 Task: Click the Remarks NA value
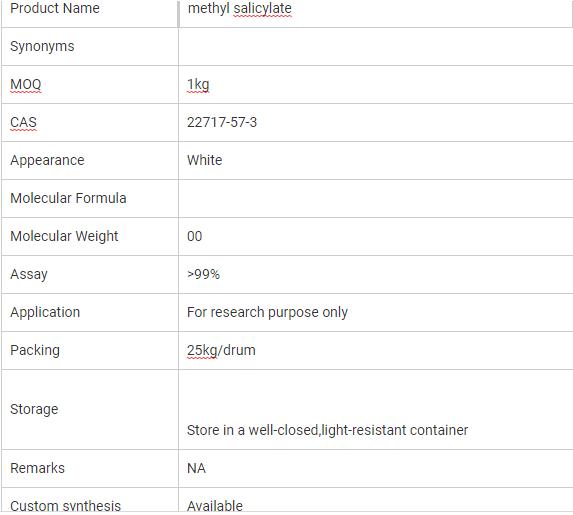(196, 468)
